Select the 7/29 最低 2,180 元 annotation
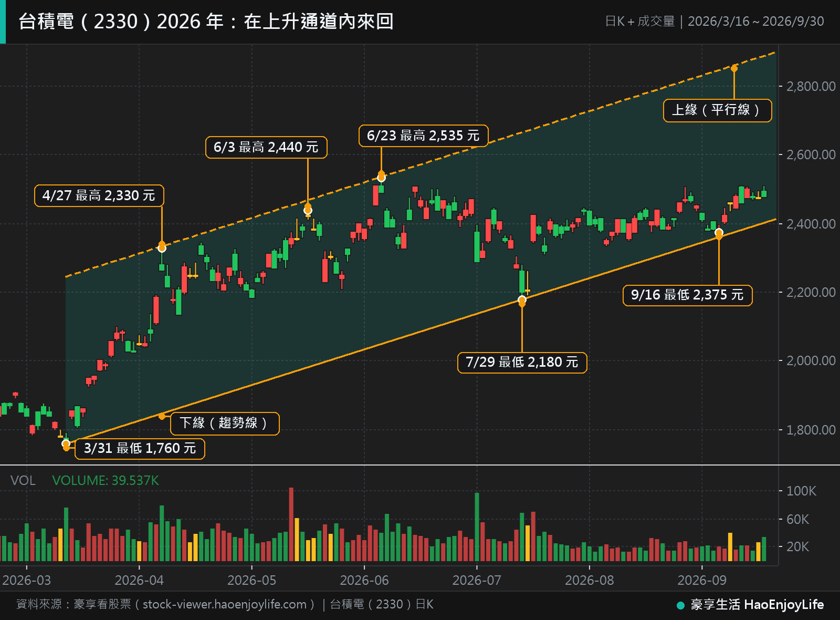The height and width of the screenshot is (620, 840). coord(522,362)
